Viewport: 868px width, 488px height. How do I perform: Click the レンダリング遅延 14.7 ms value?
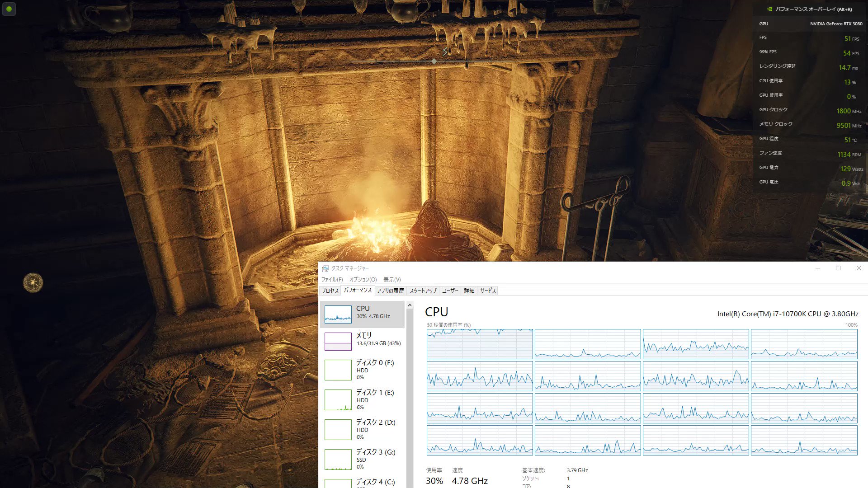(848, 68)
